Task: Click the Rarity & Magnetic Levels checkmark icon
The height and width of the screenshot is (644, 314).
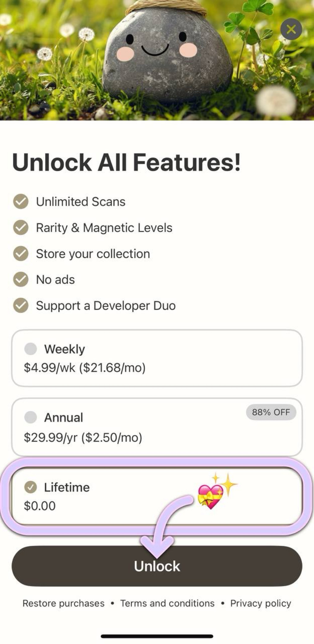Action: click(x=21, y=227)
